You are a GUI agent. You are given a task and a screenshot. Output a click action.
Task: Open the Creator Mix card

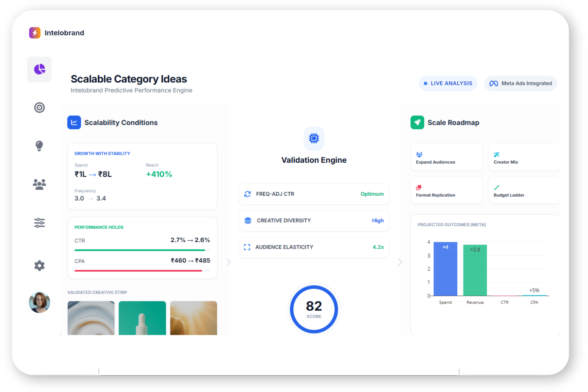[524, 157]
